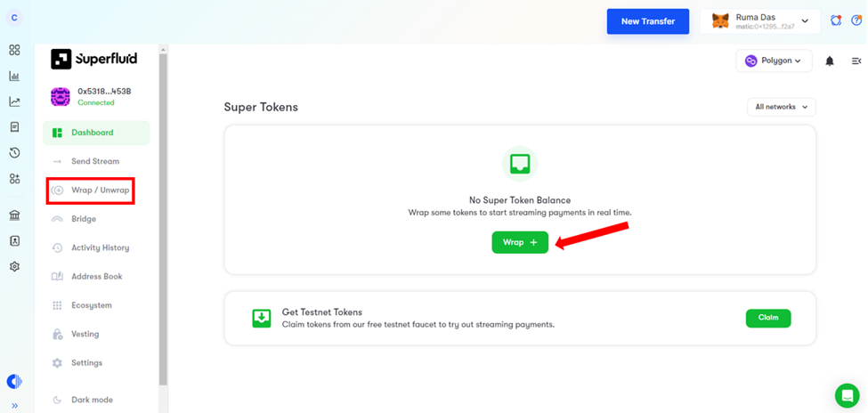This screenshot has height=413, width=868.
Task: Open the history clock icon in left rail
Action: 14,153
